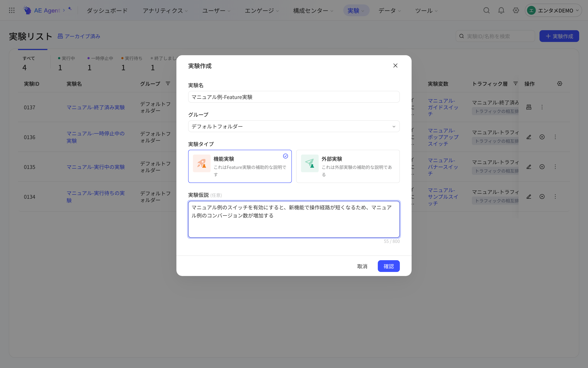Screen dimensions: 588x368
Task: Open the アーカイブ済み link
Action: [x=79, y=36]
